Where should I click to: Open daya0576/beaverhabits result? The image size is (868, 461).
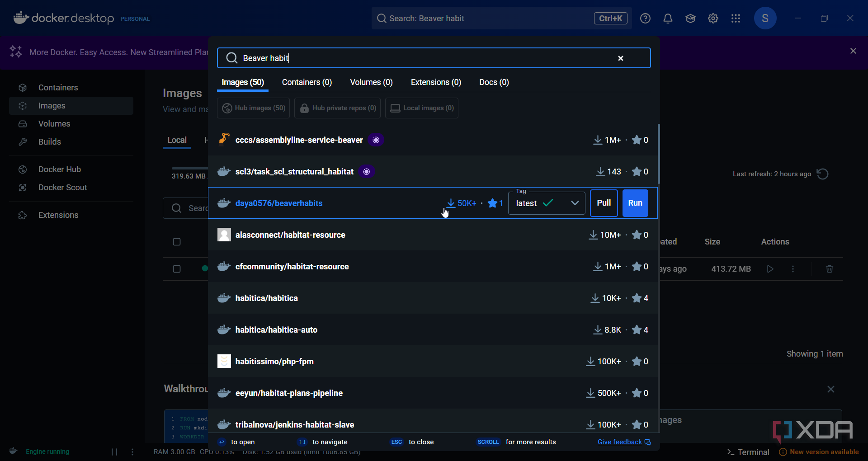(x=279, y=203)
